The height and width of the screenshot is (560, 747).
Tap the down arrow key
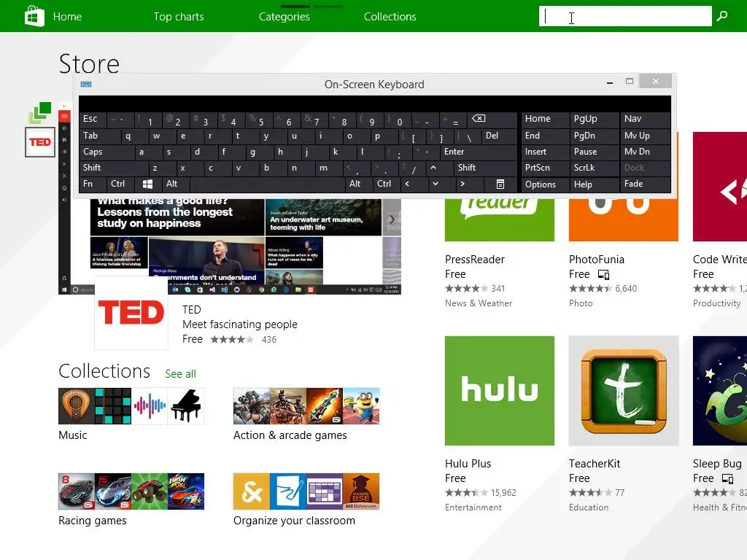[435, 184]
